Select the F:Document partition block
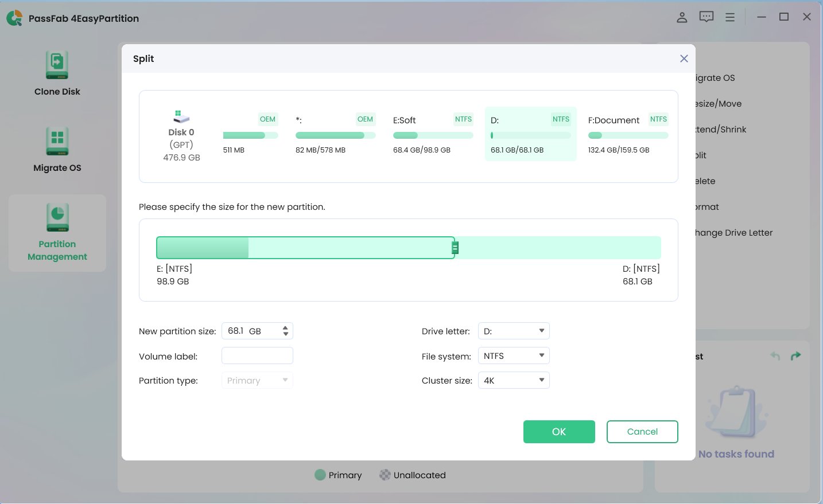Viewport: 823px width, 504px height. click(x=627, y=135)
